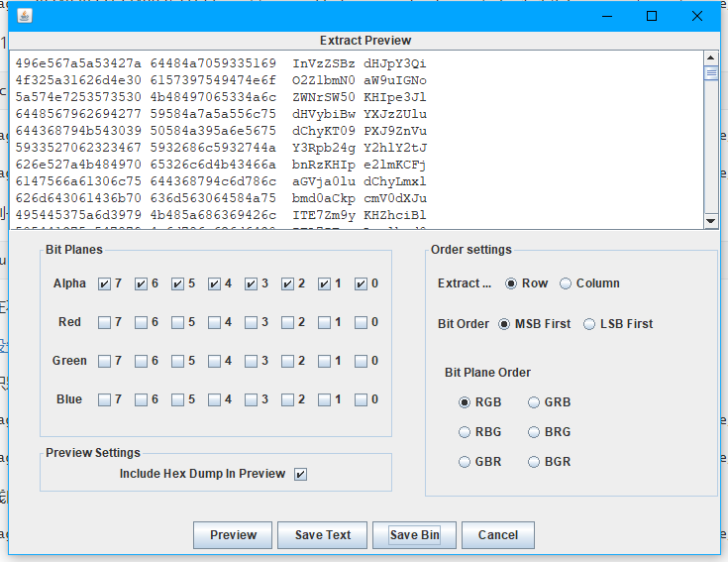Viewport: 728px width, 562px height.
Task: Click hex value 626d643061436b70
Action: point(78,198)
